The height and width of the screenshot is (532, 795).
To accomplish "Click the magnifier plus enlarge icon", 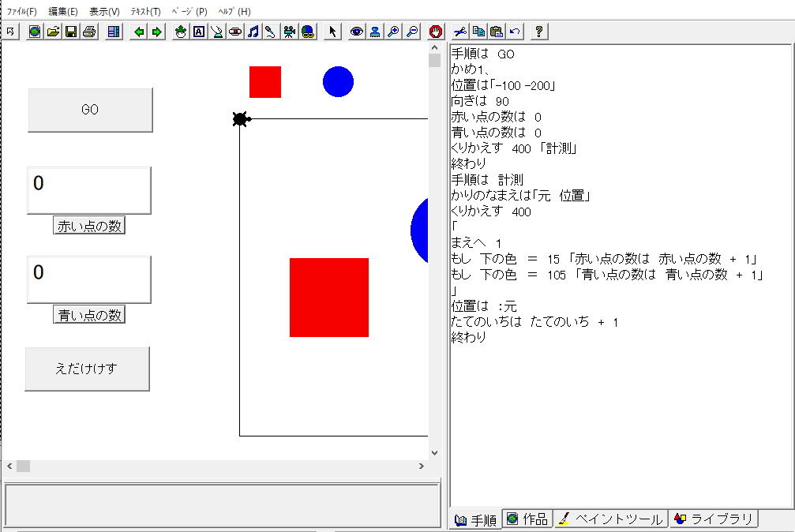I will 393,32.
